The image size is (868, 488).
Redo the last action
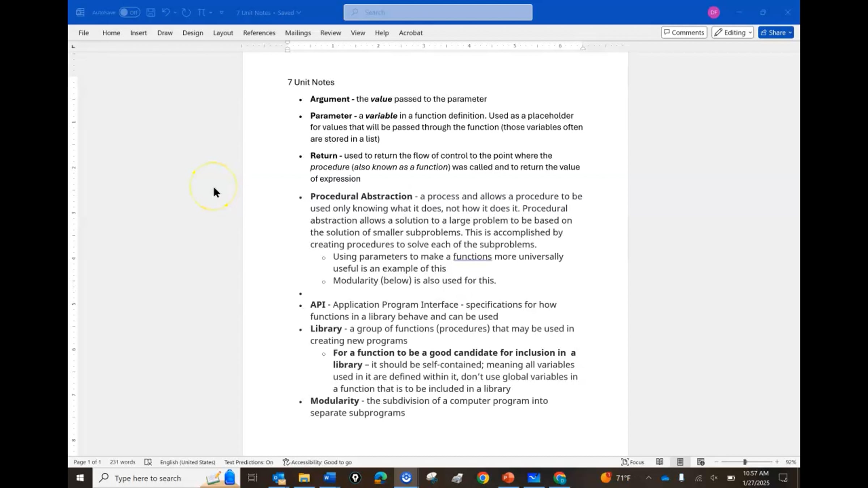coord(186,12)
